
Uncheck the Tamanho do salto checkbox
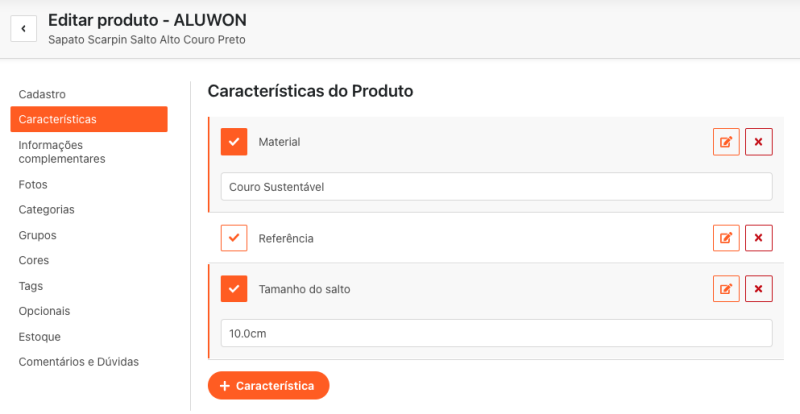(234, 289)
